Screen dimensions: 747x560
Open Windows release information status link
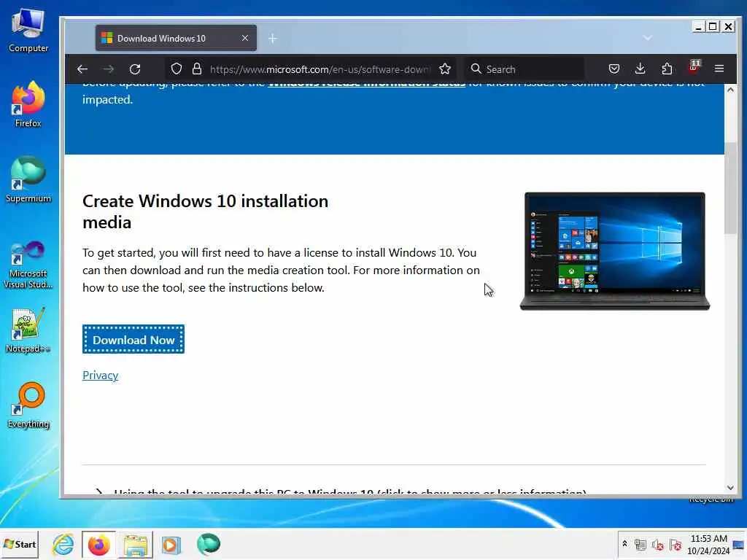366,85
